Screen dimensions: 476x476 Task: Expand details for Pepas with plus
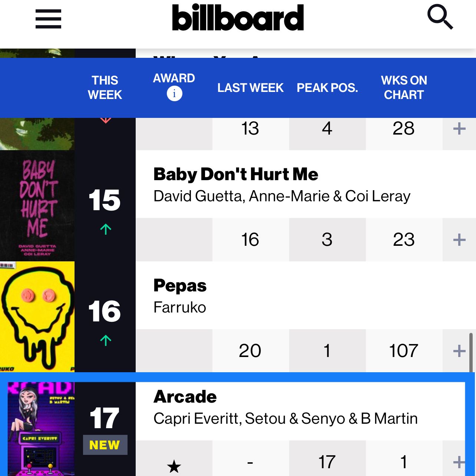(x=459, y=351)
